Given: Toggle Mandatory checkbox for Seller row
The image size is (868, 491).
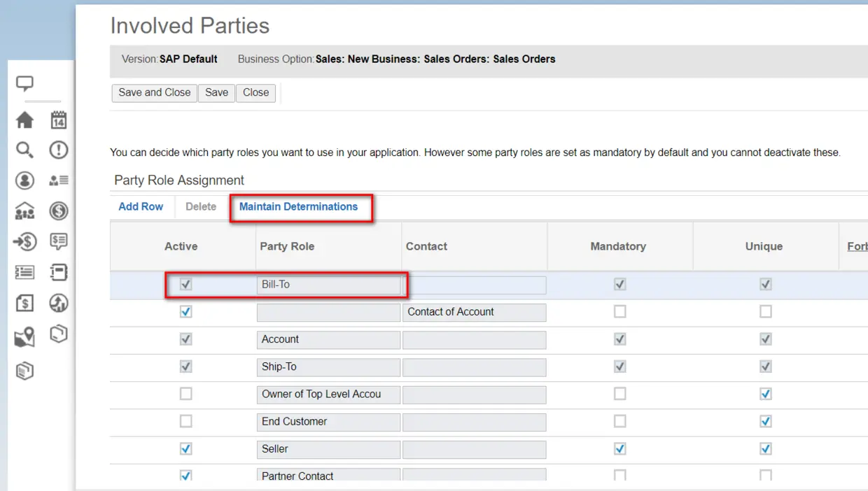Looking at the screenshot, I should coord(619,448).
